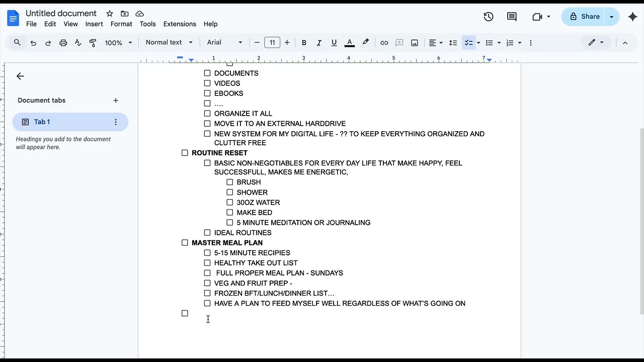Image resolution: width=644 pixels, height=362 pixels.
Task: Open the comments panel icon
Action: tap(512, 17)
